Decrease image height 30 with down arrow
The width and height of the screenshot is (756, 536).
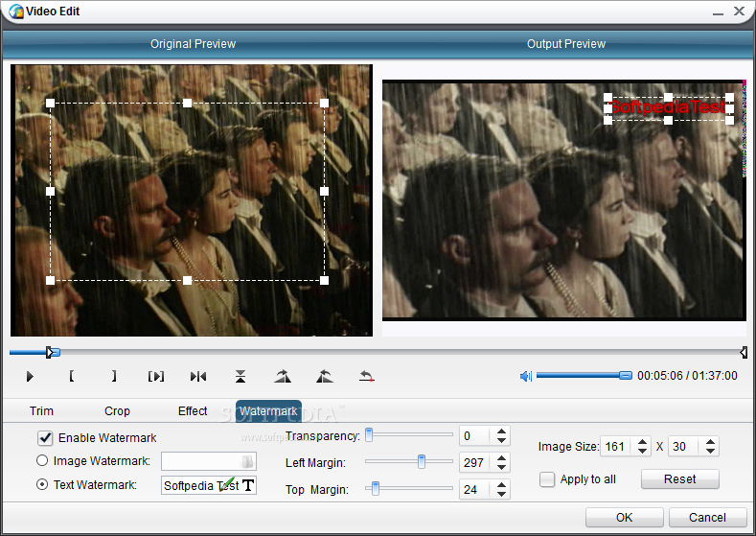710,451
